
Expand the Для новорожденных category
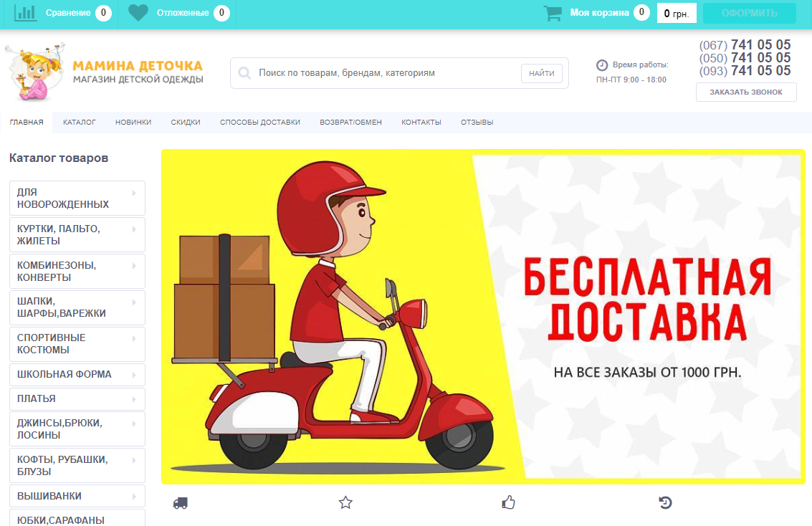tap(77, 199)
